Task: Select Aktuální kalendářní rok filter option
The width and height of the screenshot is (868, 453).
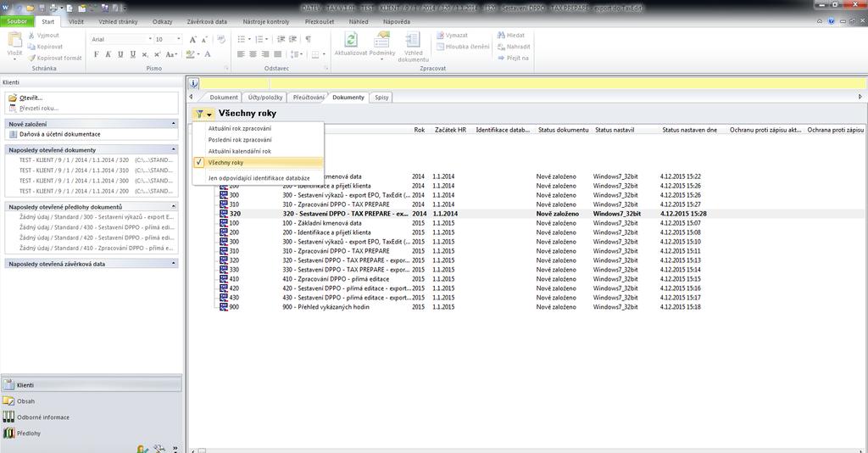Action: click(x=258, y=151)
